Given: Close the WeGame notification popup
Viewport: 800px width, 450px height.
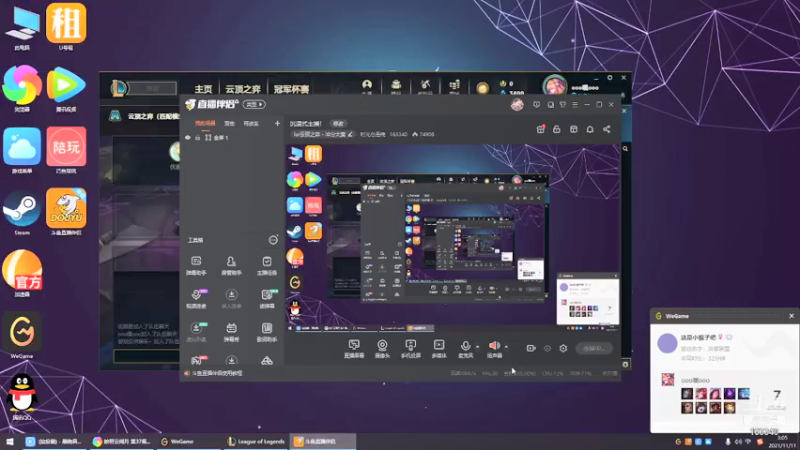Looking at the screenshot, I should click(x=791, y=316).
